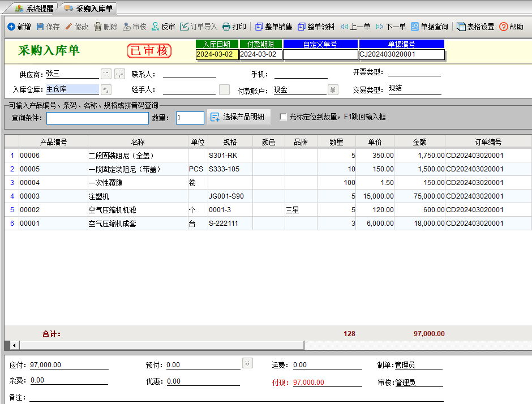532x404 pixels.
Task: Switch to the 系统提醒 tab
Action: (35, 8)
